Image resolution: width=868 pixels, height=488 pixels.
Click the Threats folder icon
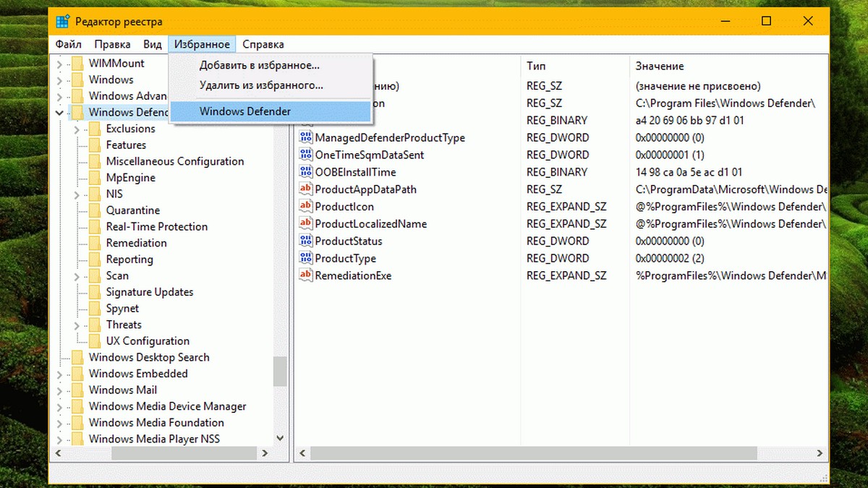point(94,325)
